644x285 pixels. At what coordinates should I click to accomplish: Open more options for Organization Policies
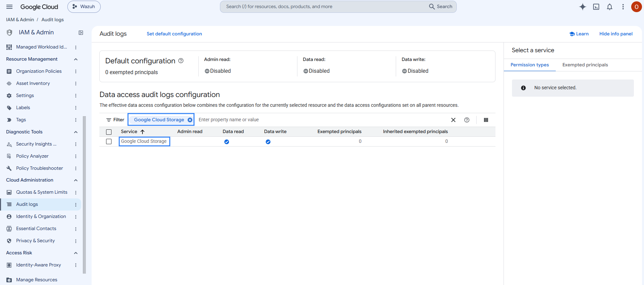[76, 71]
